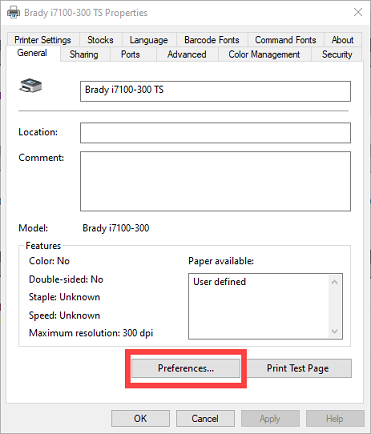The height and width of the screenshot is (434, 371).
Task: Click the printer icon in the title bar
Action: click(14, 13)
